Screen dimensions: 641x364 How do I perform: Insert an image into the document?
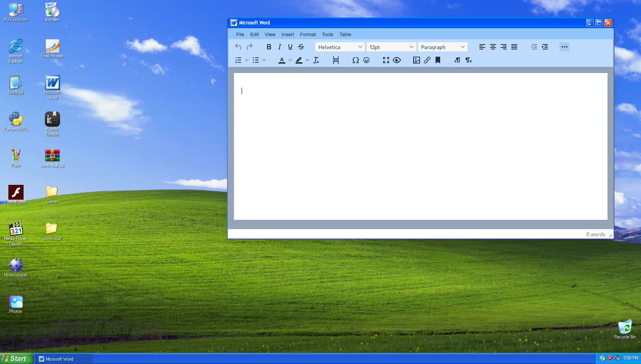[x=417, y=60]
